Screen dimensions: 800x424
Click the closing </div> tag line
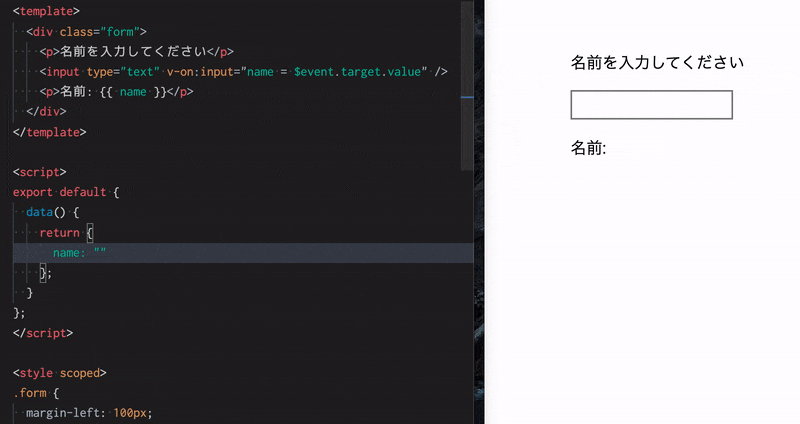pyautogui.click(x=46, y=112)
